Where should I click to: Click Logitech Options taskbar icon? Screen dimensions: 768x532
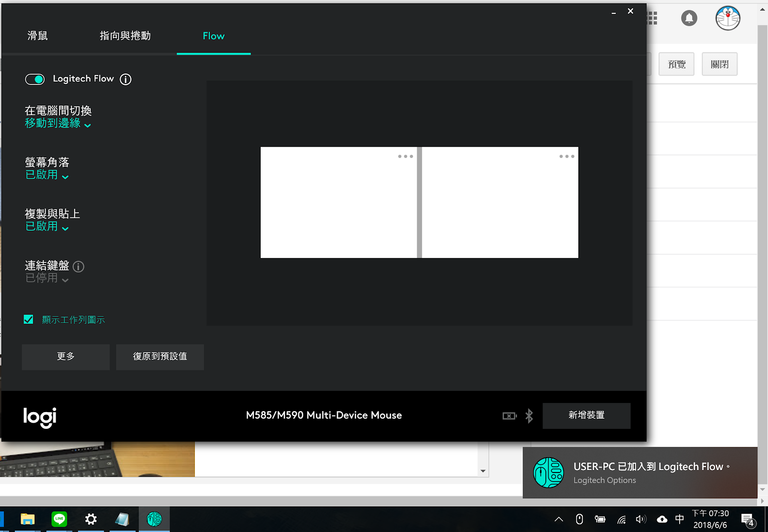tap(154, 519)
